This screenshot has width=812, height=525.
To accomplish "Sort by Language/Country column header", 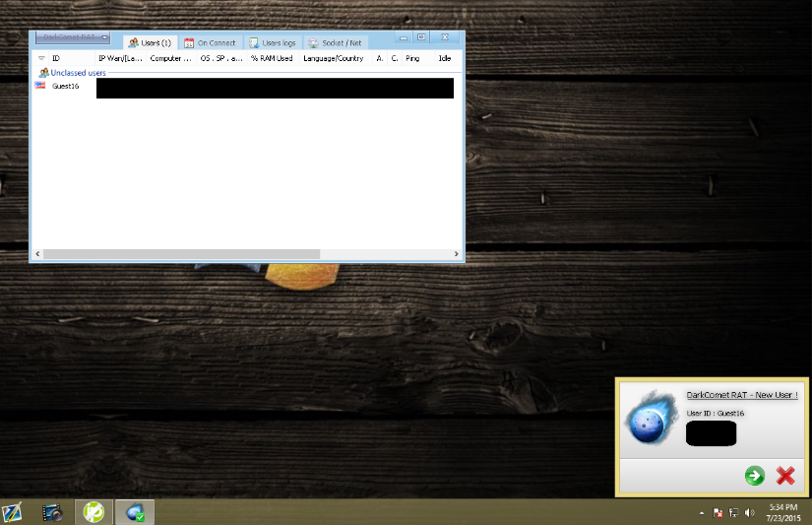I will (x=335, y=58).
